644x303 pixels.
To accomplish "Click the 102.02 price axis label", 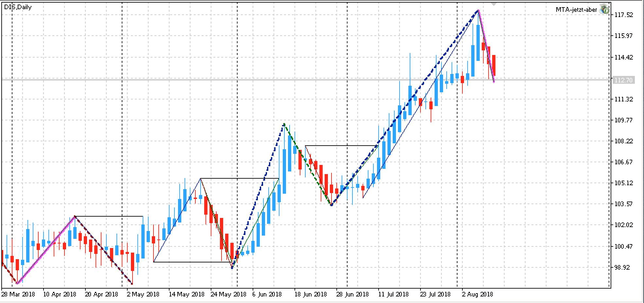I will 624,225.
